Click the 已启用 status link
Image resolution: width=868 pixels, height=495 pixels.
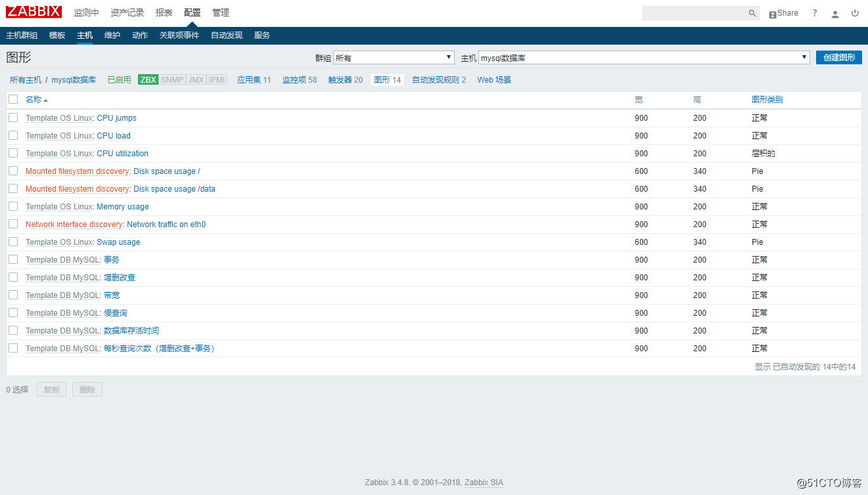point(120,79)
